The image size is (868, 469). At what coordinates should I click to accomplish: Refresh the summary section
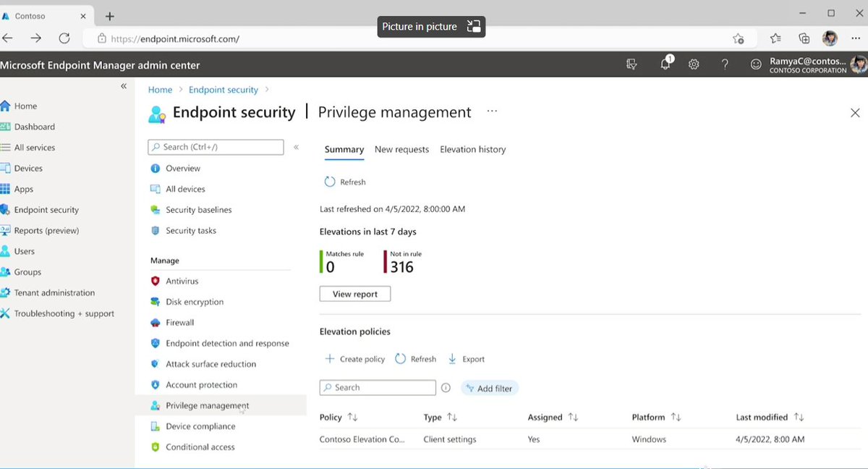click(x=344, y=182)
